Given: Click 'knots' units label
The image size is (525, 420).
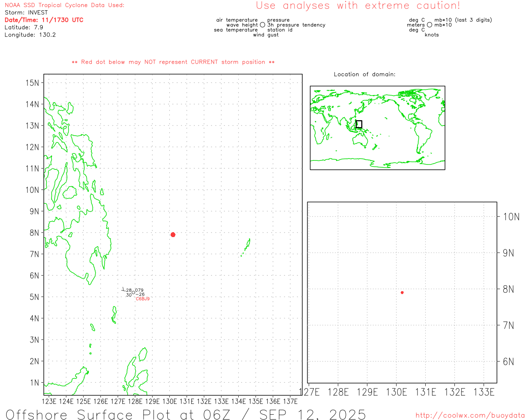Looking at the screenshot, I should pyautogui.click(x=432, y=35).
